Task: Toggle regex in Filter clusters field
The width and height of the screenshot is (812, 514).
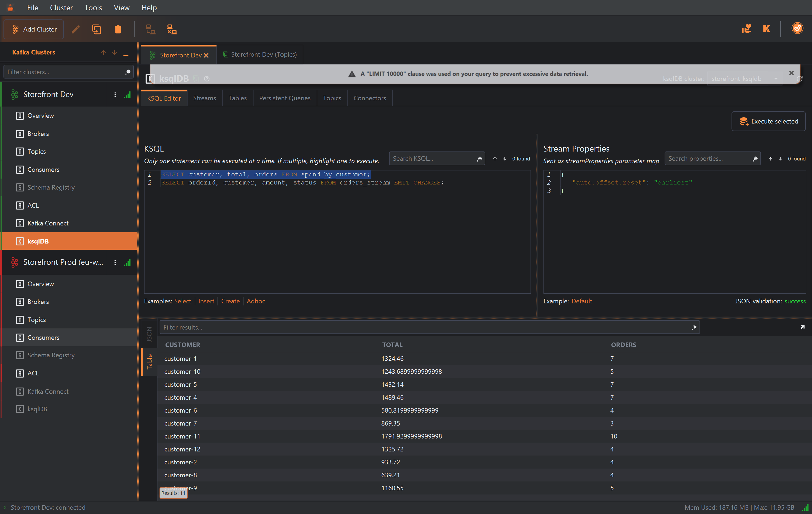Action: (128, 72)
